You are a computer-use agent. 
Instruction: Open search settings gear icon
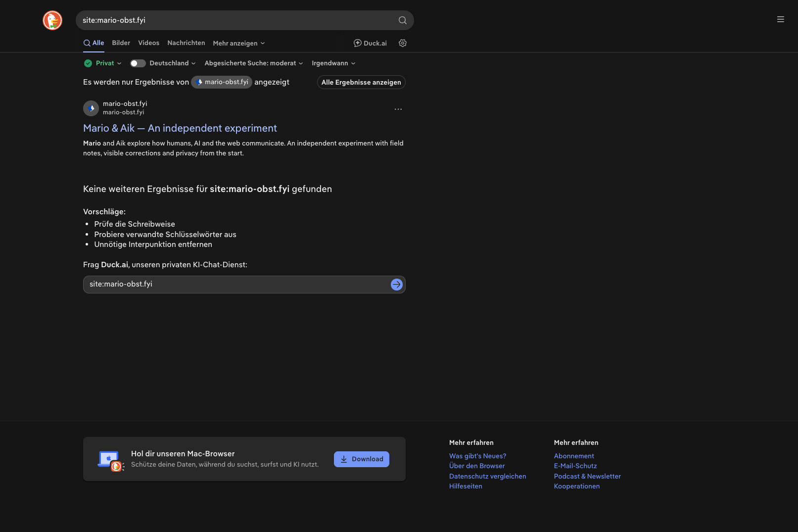coord(403,43)
